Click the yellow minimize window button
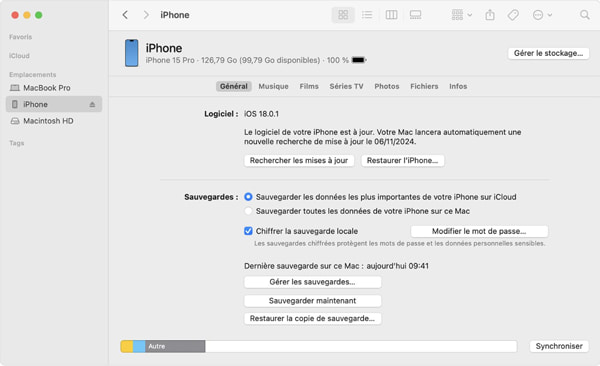Screen dimensions: 600x366 pos(27,15)
